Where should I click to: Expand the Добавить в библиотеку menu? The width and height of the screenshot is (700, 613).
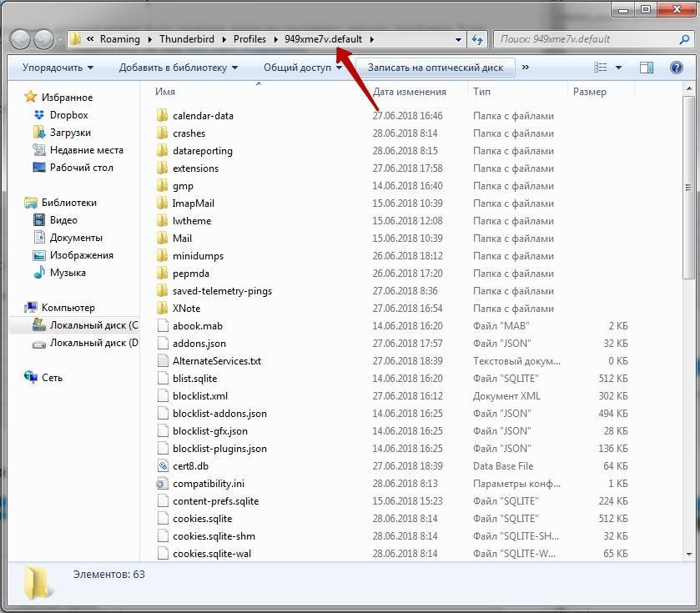tap(178, 68)
